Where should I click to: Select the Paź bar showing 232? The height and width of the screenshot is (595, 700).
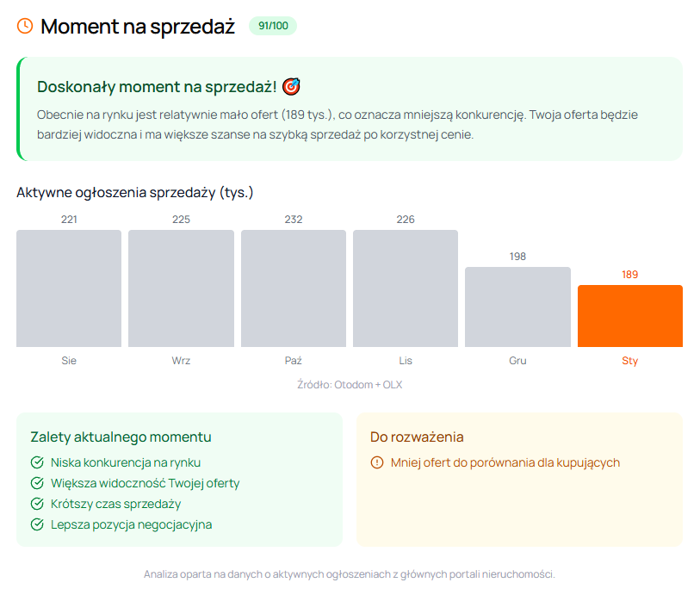(x=294, y=288)
